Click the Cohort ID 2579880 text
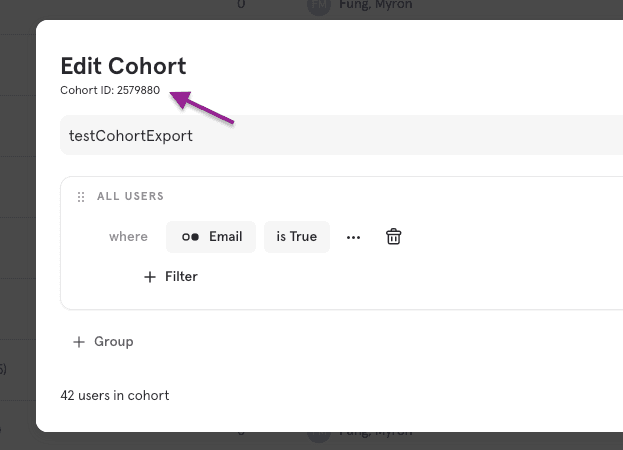This screenshot has width=623, height=450. (x=110, y=91)
